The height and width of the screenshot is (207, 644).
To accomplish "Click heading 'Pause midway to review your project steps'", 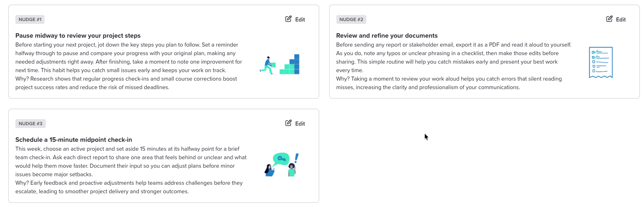I will 78,36.
